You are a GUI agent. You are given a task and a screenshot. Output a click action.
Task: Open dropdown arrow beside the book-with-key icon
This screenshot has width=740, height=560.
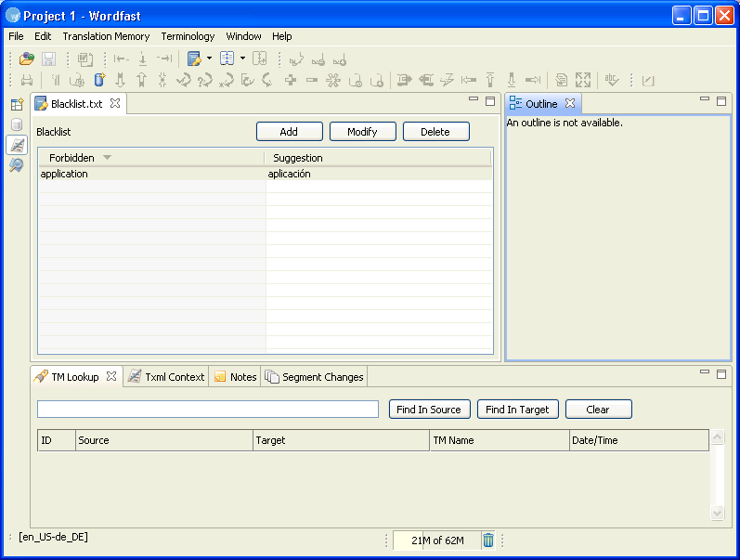209,59
